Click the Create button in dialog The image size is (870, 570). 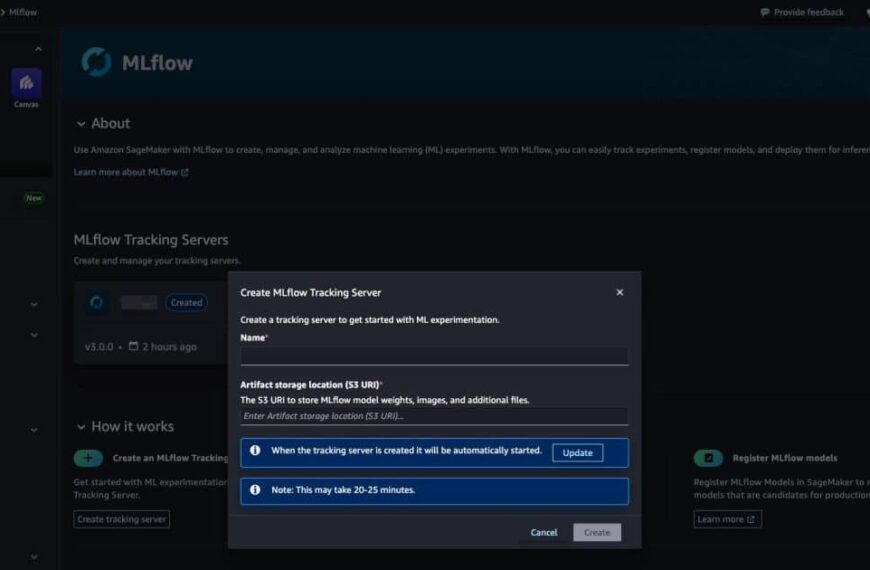pos(597,532)
